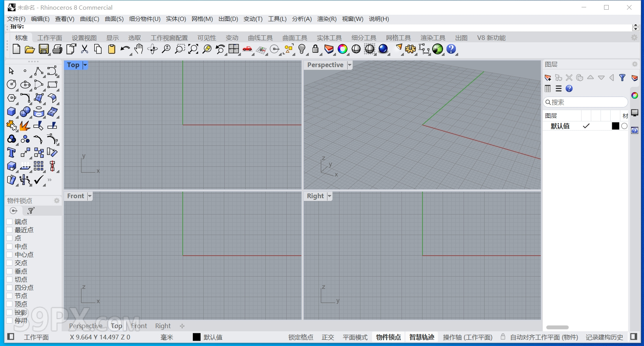
Task: Save the model using the floppy disk icon
Action: [44, 49]
